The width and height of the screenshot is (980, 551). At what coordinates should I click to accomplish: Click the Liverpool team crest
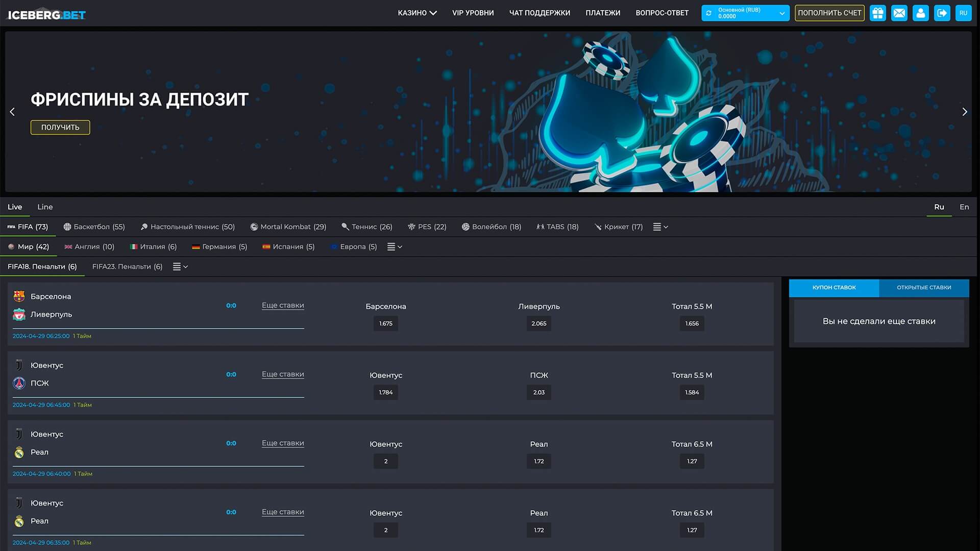click(x=19, y=314)
